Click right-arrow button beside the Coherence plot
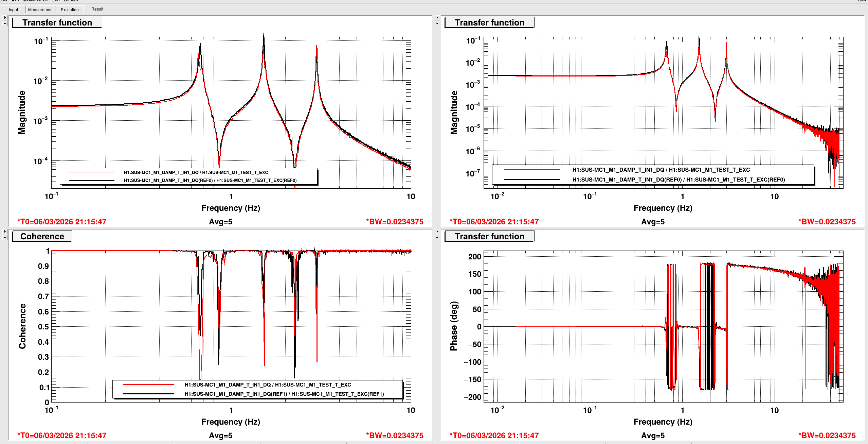 pyautogui.click(x=5, y=231)
